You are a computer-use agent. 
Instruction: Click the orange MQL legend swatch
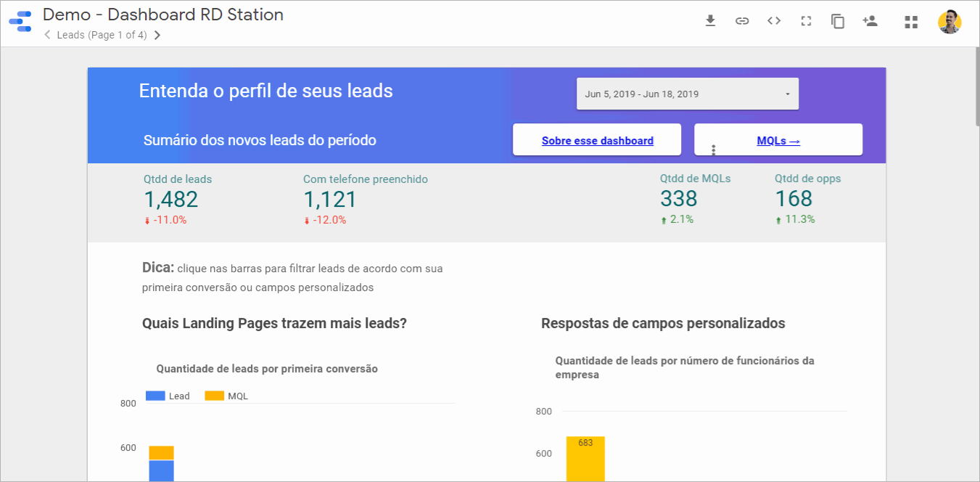pos(214,396)
